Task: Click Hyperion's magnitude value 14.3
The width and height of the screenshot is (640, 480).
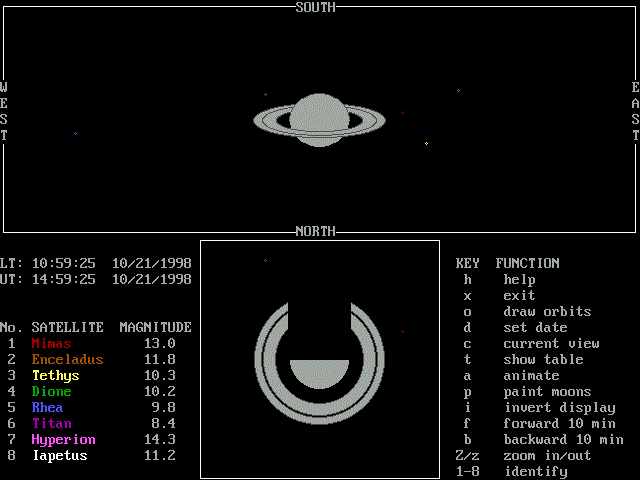Action: (x=160, y=439)
